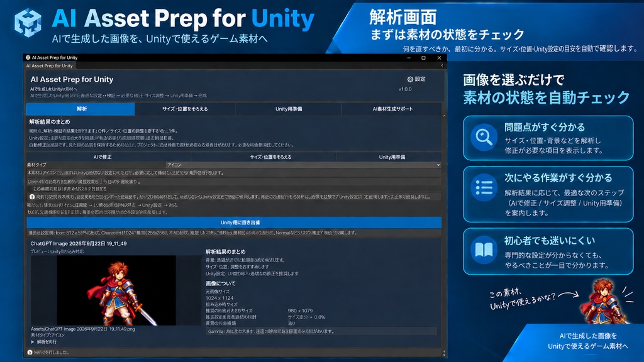Open the Unity用準備 main tab
Viewport: 644px width, 362px height.
[x=289, y=109]
